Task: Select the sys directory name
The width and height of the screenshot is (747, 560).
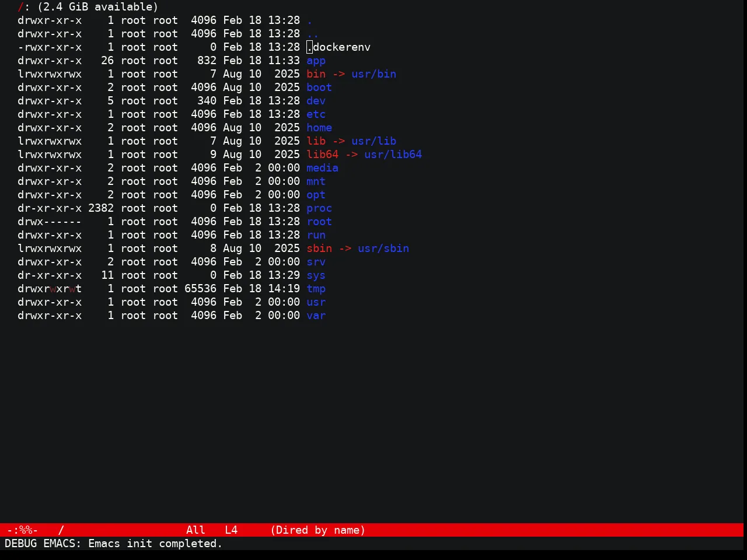Action: [316, 275]
